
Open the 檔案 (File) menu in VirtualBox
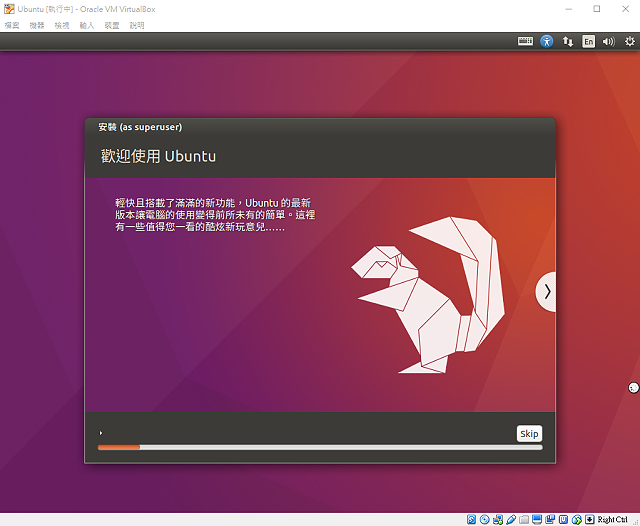pos(12,26)
